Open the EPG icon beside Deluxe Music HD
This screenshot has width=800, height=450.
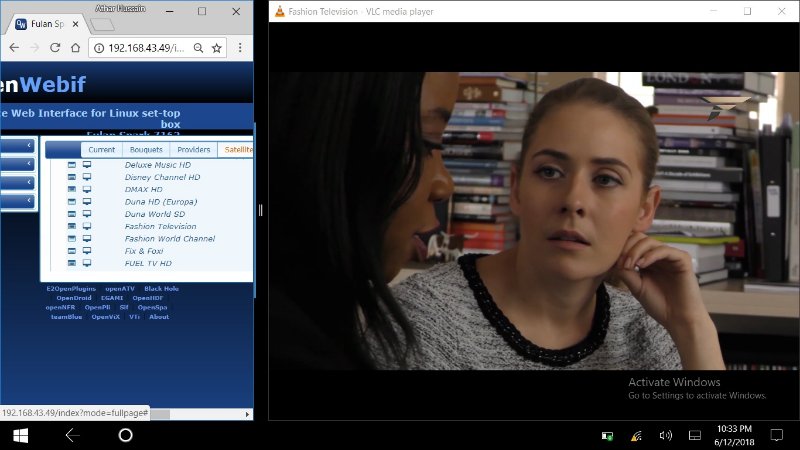(x=72, y=165)
